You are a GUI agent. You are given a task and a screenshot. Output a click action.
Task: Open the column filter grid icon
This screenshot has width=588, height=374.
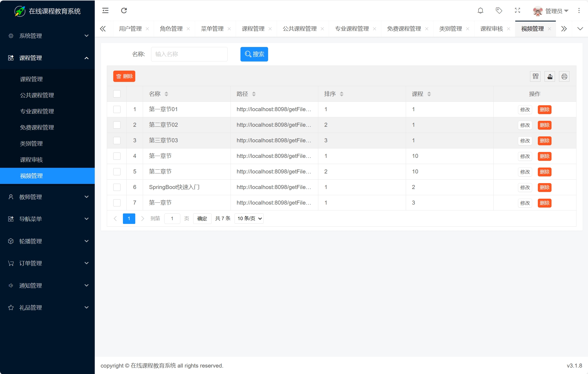coord(535,77)
